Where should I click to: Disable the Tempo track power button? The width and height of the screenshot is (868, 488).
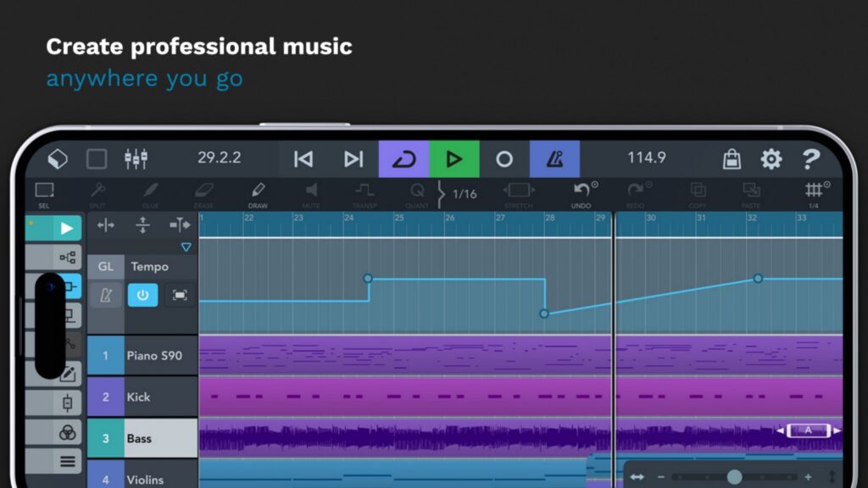(x=142, y=295)
